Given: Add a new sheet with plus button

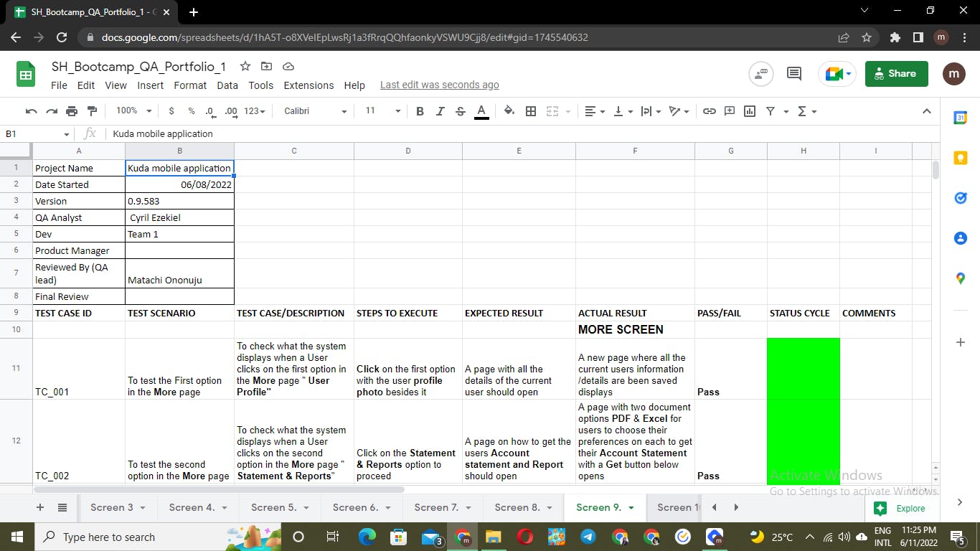Looking at the screenshot, I should [x=40, y=507].
